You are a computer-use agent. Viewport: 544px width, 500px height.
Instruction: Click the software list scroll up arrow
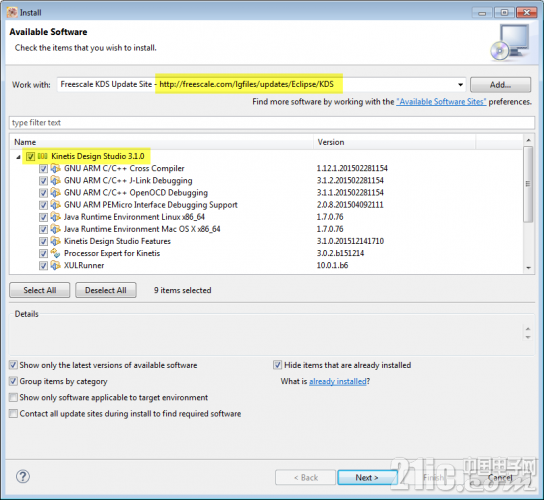coord(528,140)
